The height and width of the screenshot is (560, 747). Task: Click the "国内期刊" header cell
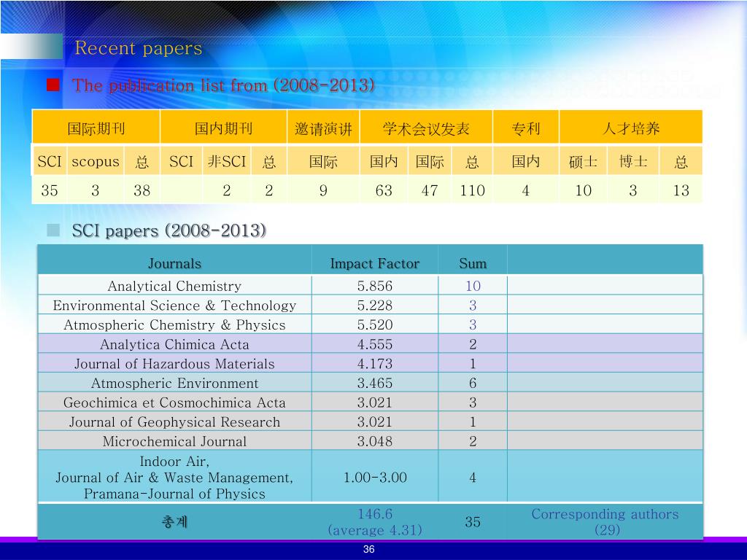coord(223,128)
